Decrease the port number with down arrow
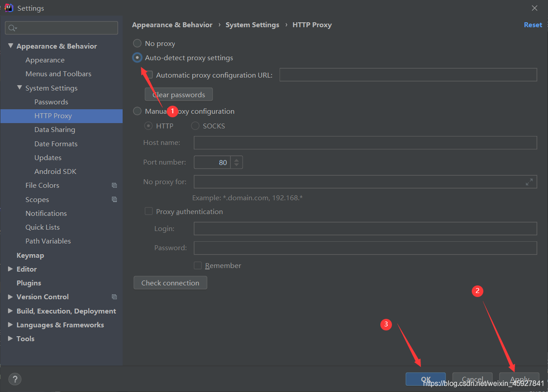 pos(236,165)
